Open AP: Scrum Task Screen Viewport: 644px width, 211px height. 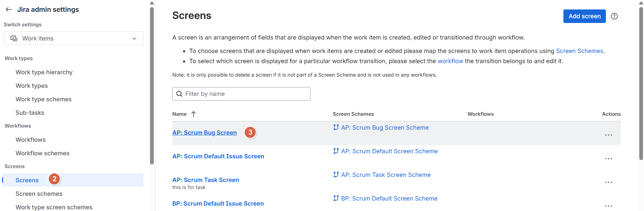click(x=206, y=180)
